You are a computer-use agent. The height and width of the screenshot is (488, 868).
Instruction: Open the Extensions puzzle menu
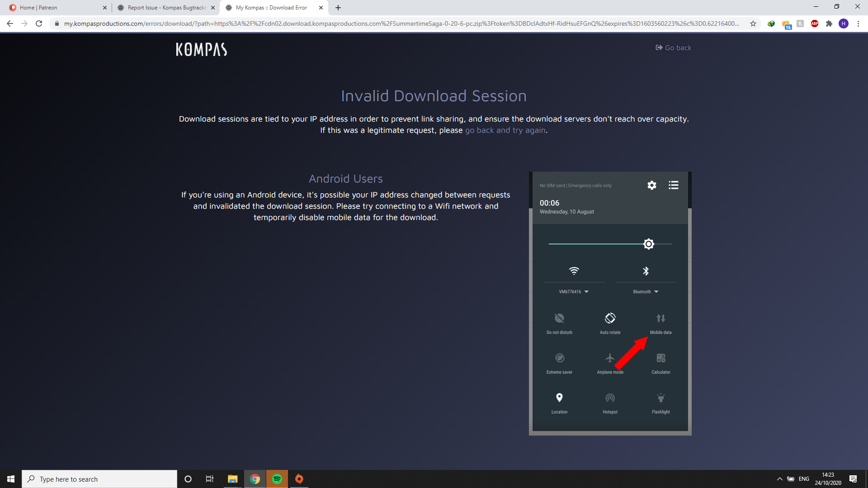(829, 23)
